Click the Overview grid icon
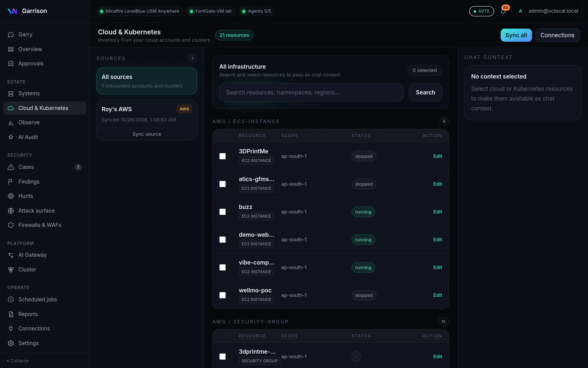 click(x=11, y=49)
